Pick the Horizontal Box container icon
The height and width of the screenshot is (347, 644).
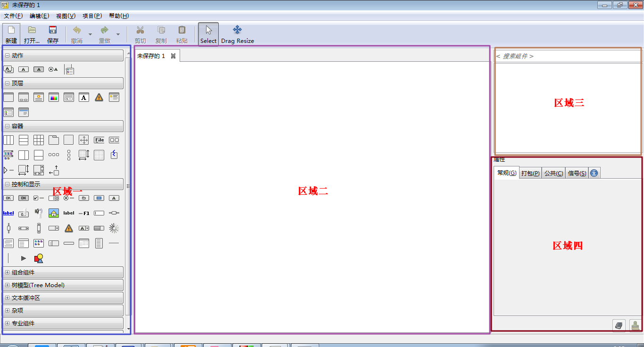(x=8, y=140)
